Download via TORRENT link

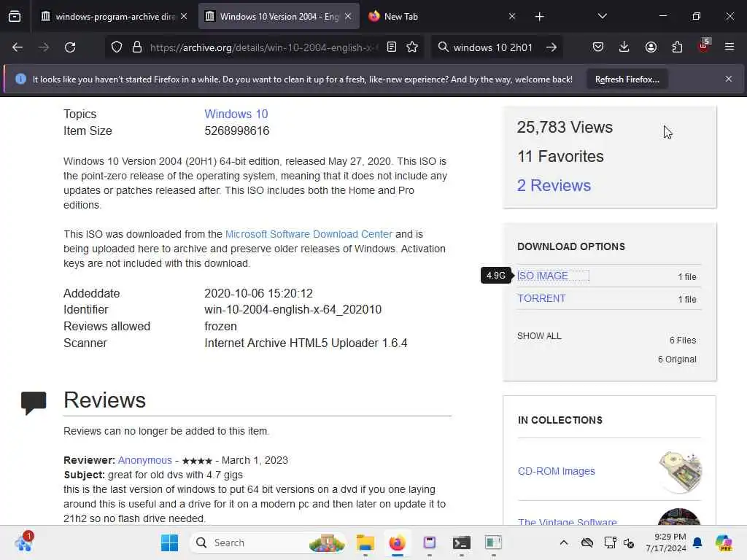click(542, 298)
